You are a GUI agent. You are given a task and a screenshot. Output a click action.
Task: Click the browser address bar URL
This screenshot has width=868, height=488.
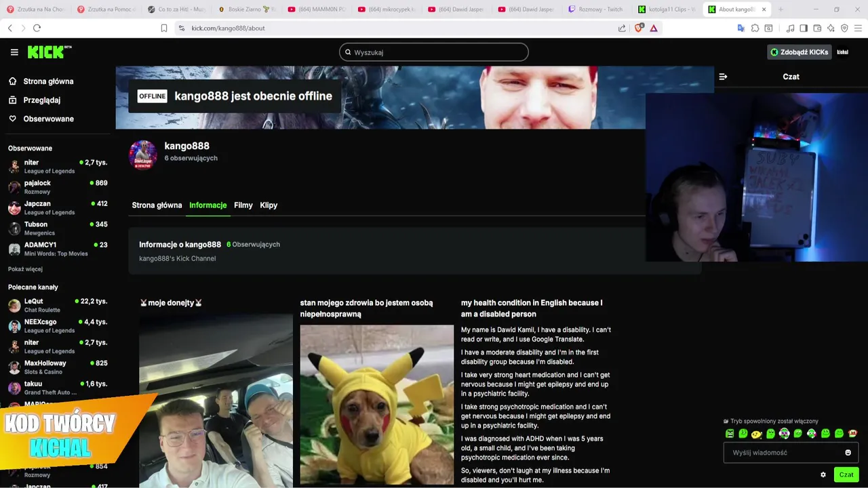[x=228, y=28]
